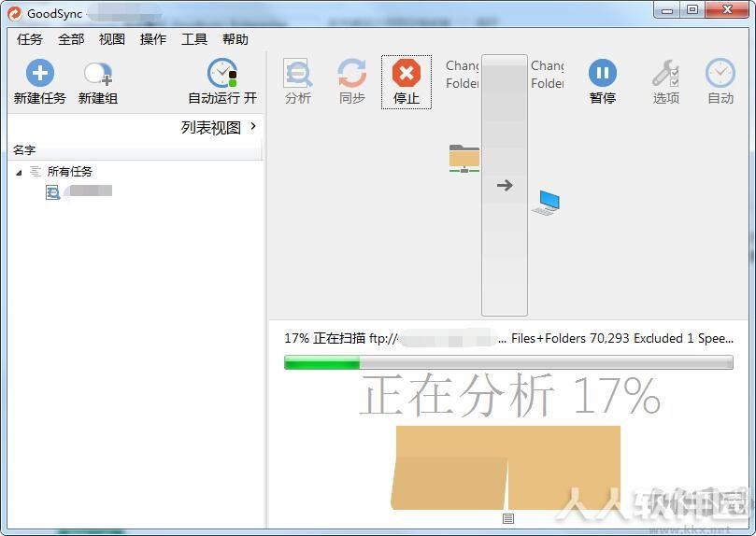This screenshot has width=756, height=536.
Task: Open the 全部 menu
Action: [x=71, y=39]
